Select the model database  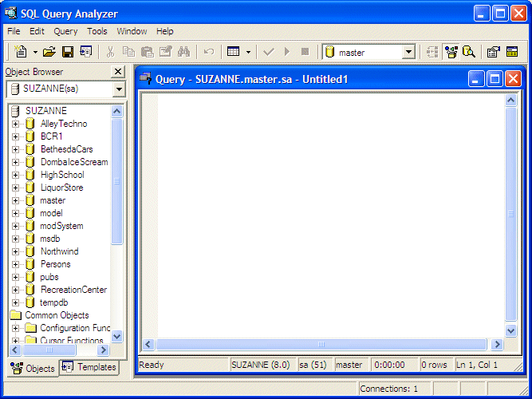[x=51, y=213]
